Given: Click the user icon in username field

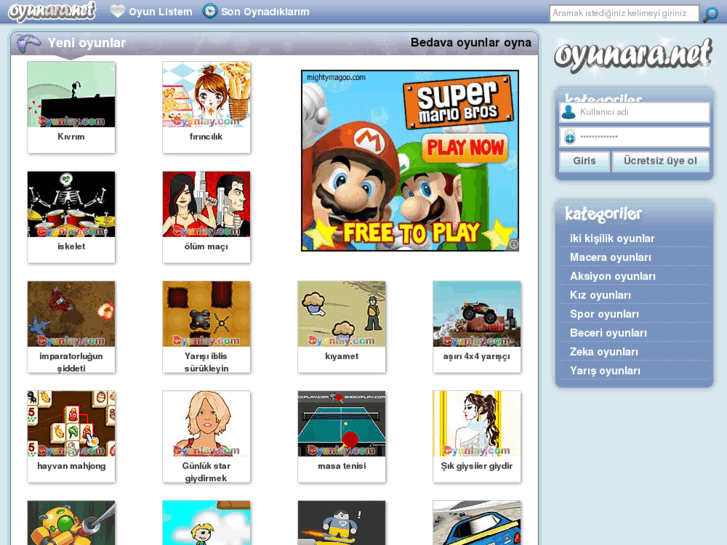Looking at the screenshot, I should coord(568,112).
